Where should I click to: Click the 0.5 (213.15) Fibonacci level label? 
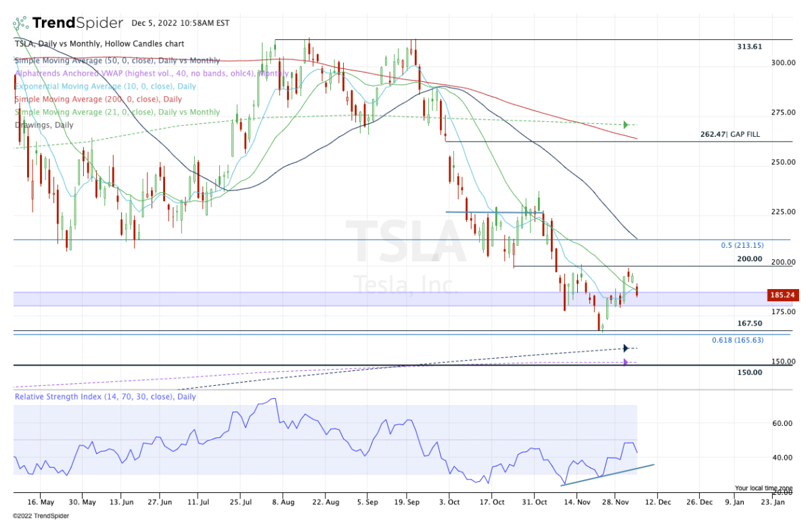tap(741, 245)
